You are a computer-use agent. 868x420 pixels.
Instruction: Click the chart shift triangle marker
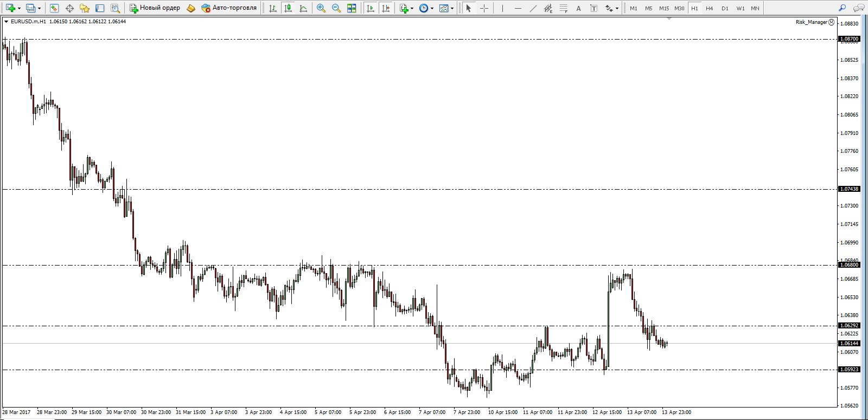tap(669, 18)
